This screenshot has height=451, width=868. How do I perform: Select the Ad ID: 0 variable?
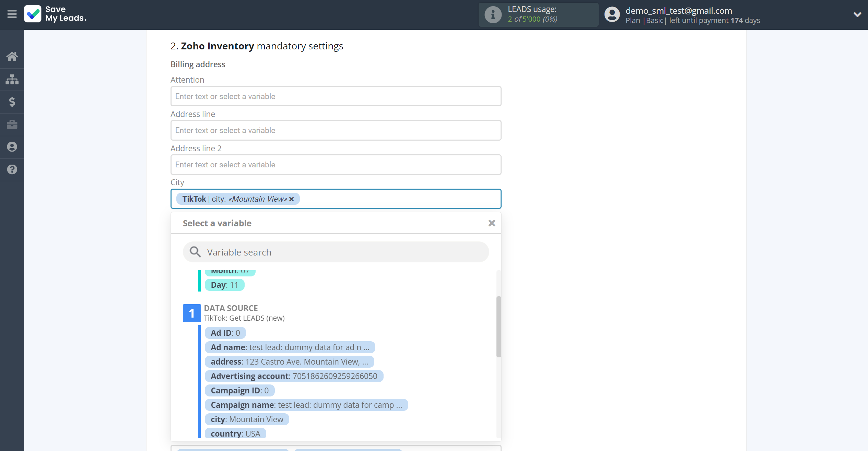(x=225, y=333)
